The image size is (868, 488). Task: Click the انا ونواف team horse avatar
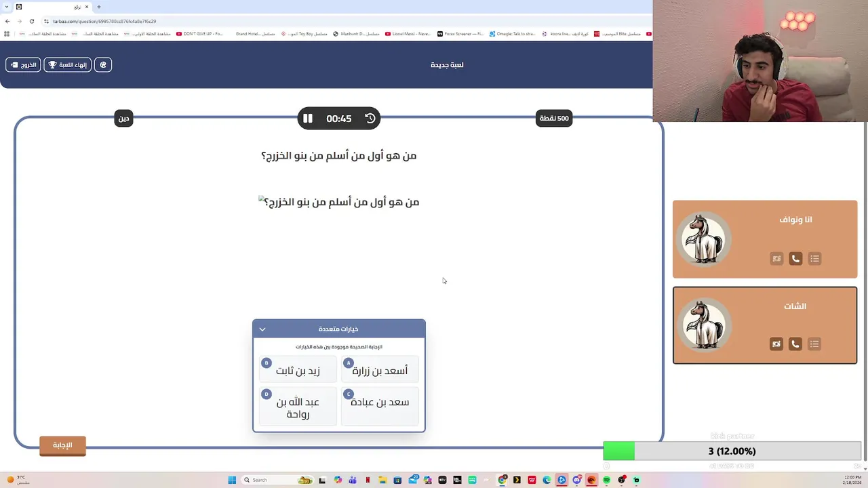point(704,239)
